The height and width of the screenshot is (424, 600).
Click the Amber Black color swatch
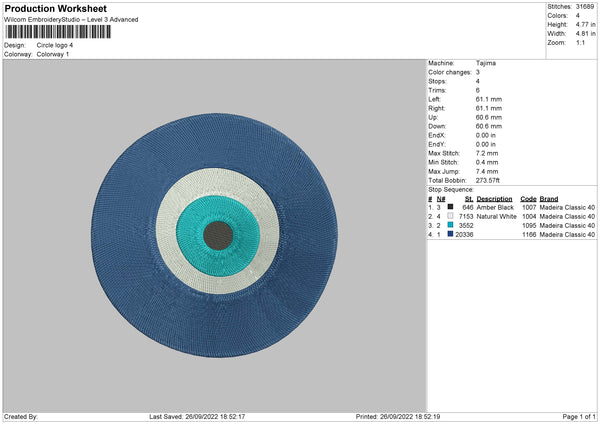tap(450, 207)
